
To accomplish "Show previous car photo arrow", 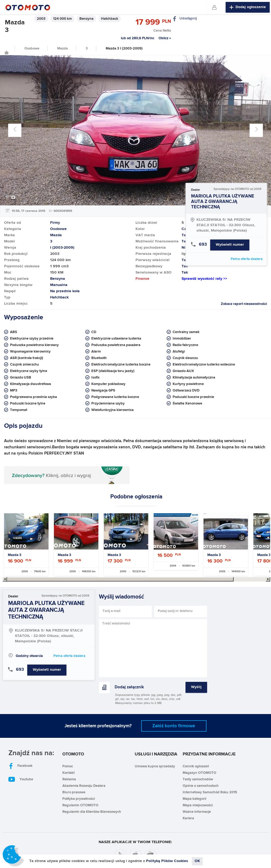I will (x=15, y=130).
